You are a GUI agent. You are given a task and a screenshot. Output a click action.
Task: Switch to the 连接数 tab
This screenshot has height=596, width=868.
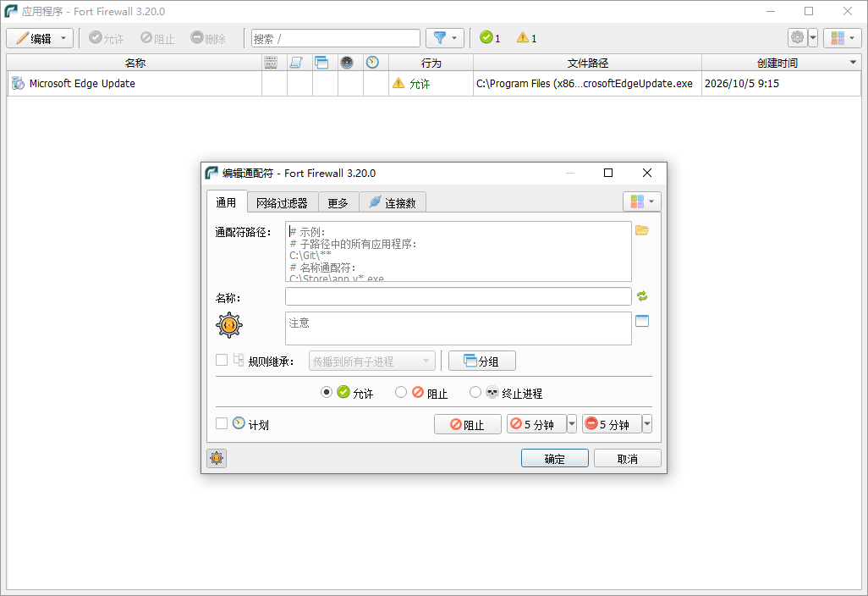click(393, 203)
